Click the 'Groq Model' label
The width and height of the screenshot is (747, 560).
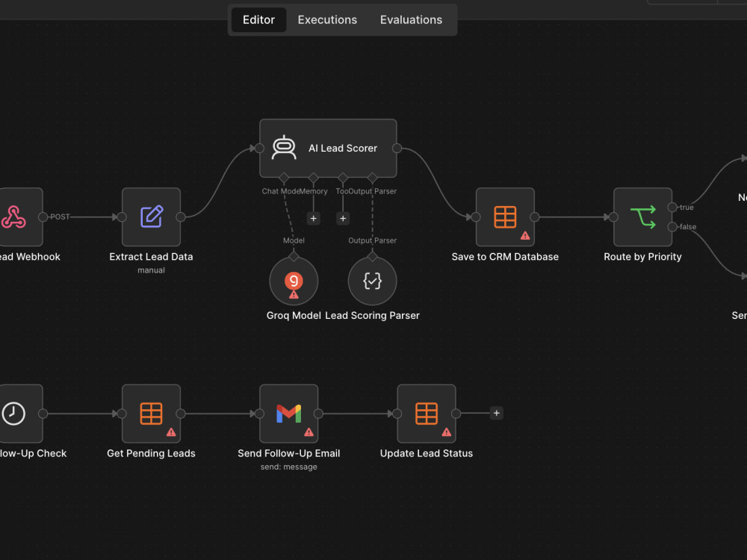294,315
